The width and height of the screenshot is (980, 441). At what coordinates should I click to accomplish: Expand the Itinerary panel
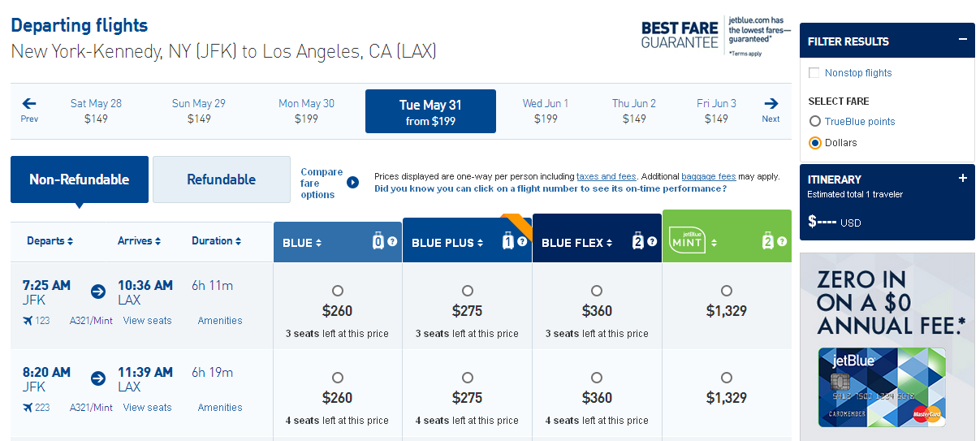pos(963,179)
